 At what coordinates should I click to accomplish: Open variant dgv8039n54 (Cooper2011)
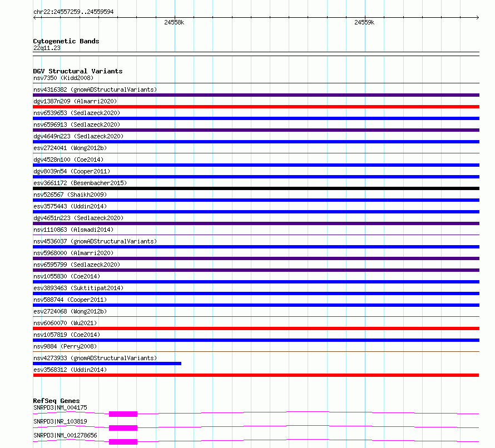72,171
